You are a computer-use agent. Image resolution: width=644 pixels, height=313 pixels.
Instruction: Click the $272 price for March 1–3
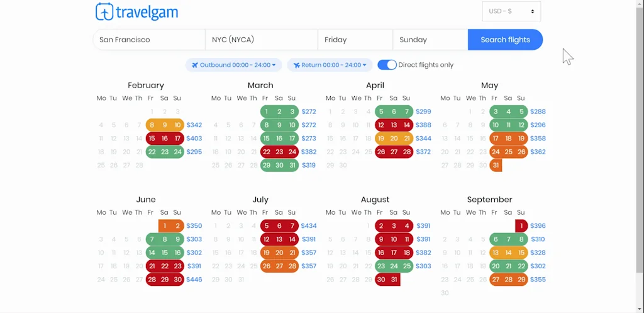(x=308, y=112)
